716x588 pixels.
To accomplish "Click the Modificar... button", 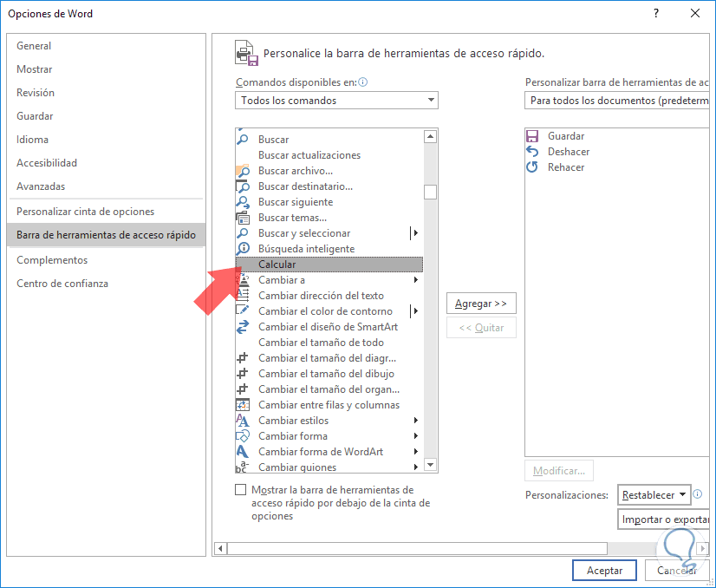I will 559,471.
